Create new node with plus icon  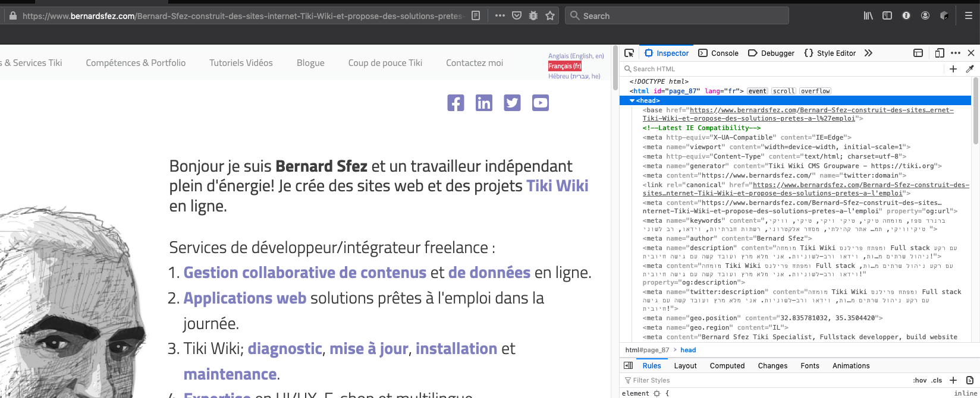[953, 69]
